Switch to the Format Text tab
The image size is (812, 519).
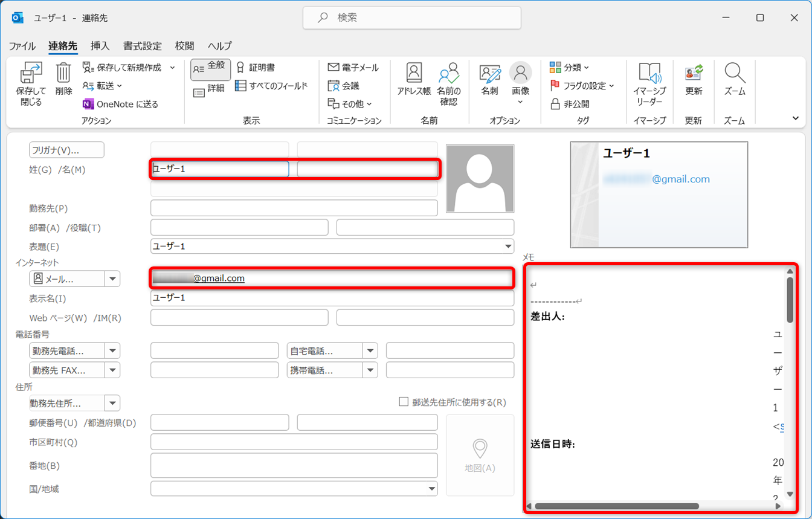143,46
